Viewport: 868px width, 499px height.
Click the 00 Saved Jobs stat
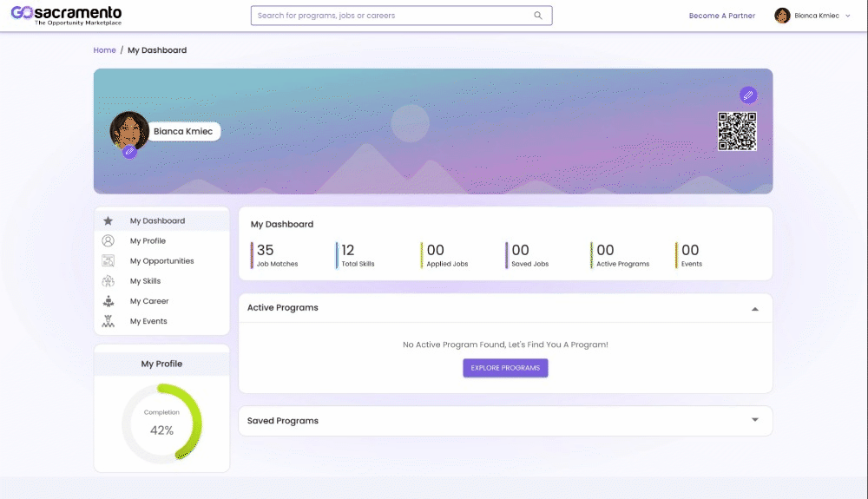[527, 255]
